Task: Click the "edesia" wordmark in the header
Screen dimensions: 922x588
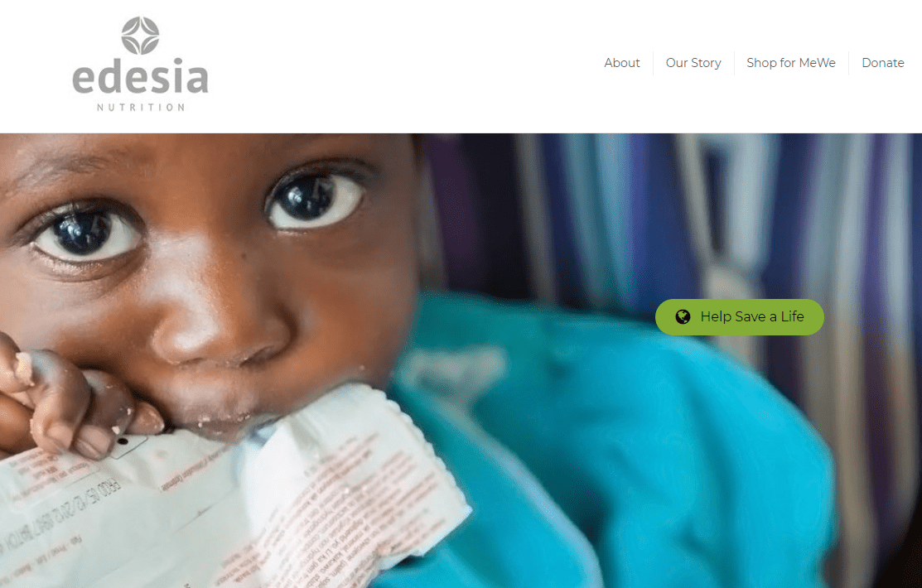Action: 140,76
